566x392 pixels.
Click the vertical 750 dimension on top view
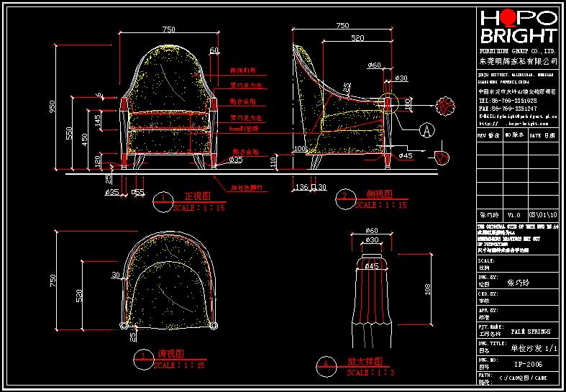pos(53,281)
